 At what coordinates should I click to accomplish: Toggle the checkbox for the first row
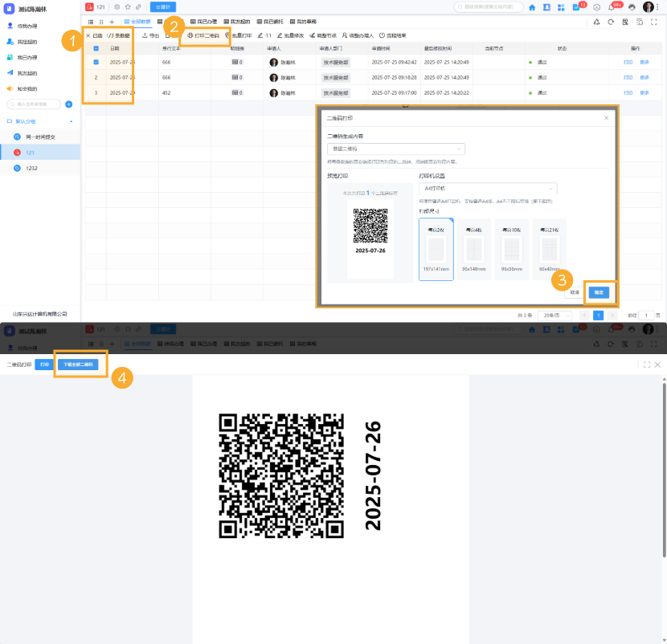coord(96,62)
